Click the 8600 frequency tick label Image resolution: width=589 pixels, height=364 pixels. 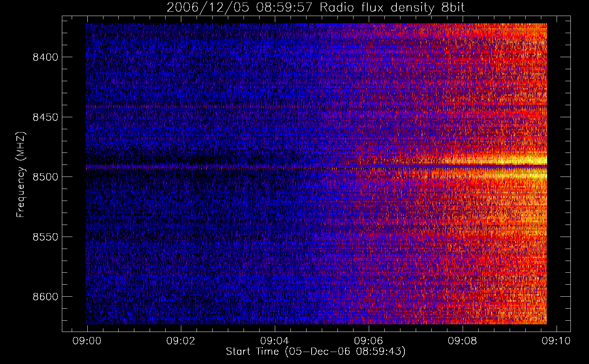click(46, 297)
